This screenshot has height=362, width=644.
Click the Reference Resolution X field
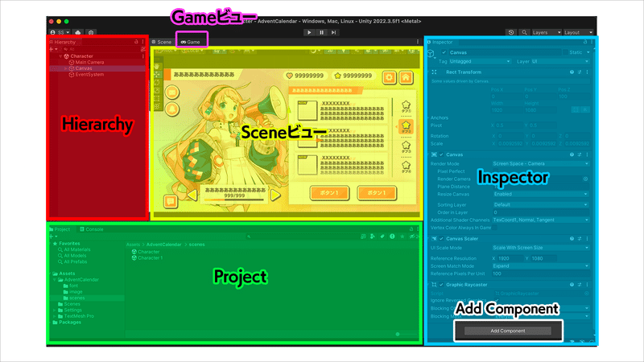pos(510,258)
